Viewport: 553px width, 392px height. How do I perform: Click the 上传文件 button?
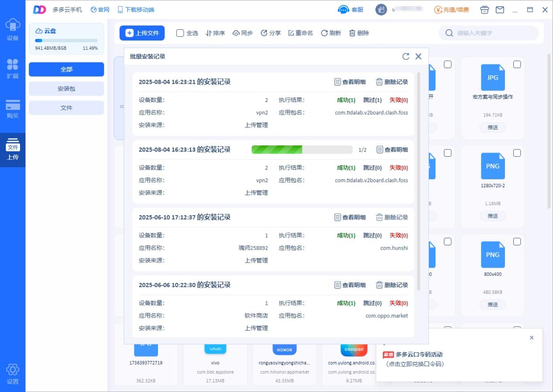pyautogui.click(x=142, y=33)
